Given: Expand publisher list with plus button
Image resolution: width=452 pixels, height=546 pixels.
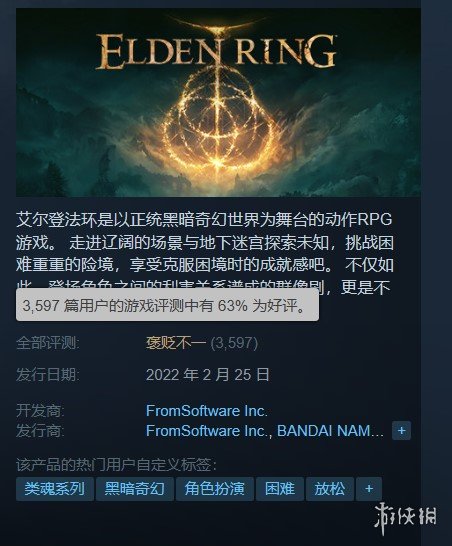Looking at the screenshot, I should tap(402, 431).
